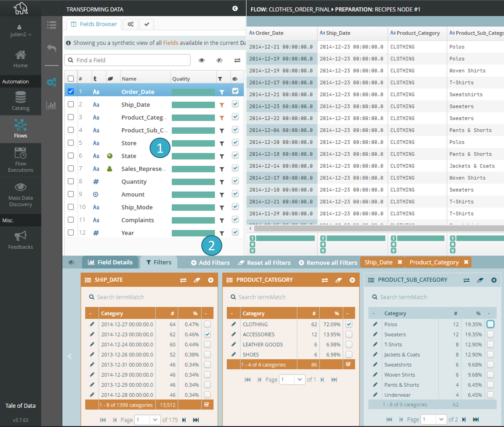This screenshot has width=504, height=427.
Task: Toggle visibility checkbox for Year field
Action: [x=235, y=232]
